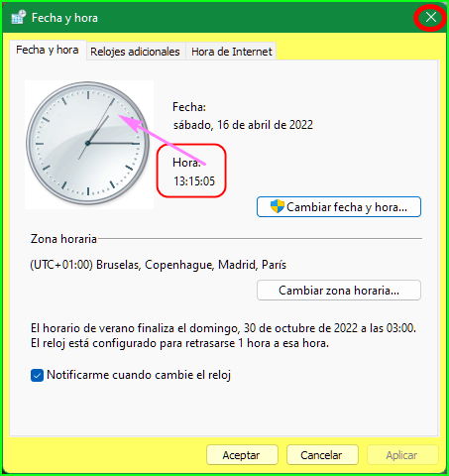Confirm with the Aceptar button
This screenshot has width=449, height=476.
point(242,455)
